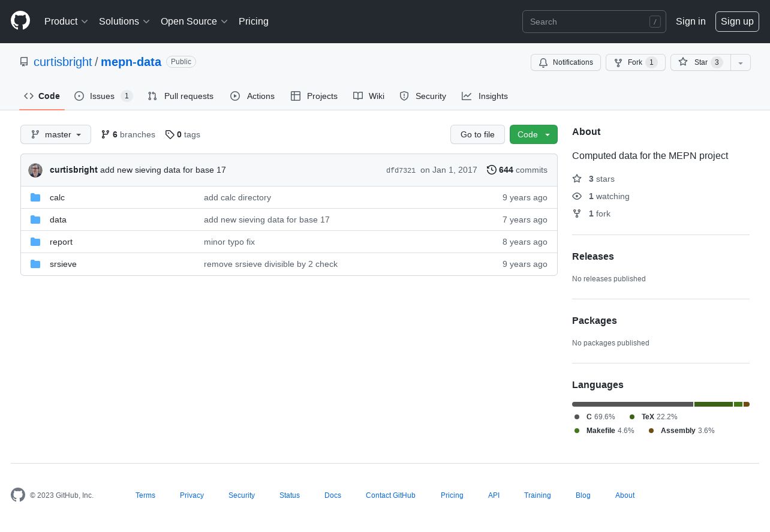Click the folder icon for data
The width and height of the screenshot is (770, 532).
[x=35, y=220]
